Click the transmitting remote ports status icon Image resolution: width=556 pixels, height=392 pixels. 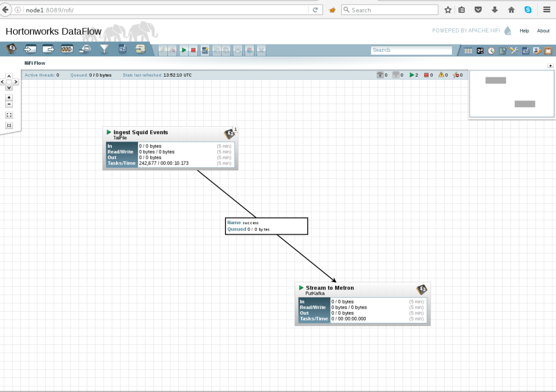point(380,75)
